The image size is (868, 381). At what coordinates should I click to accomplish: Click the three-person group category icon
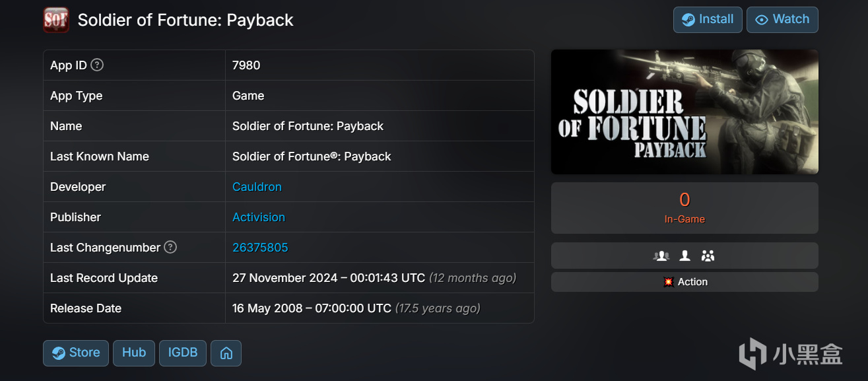coord(708,256)
